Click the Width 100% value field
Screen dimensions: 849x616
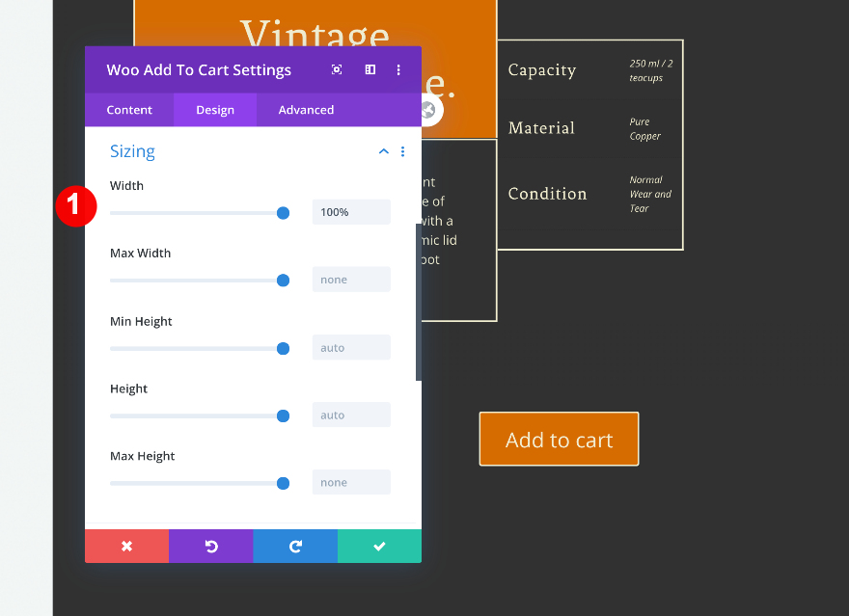pos(351,212)
